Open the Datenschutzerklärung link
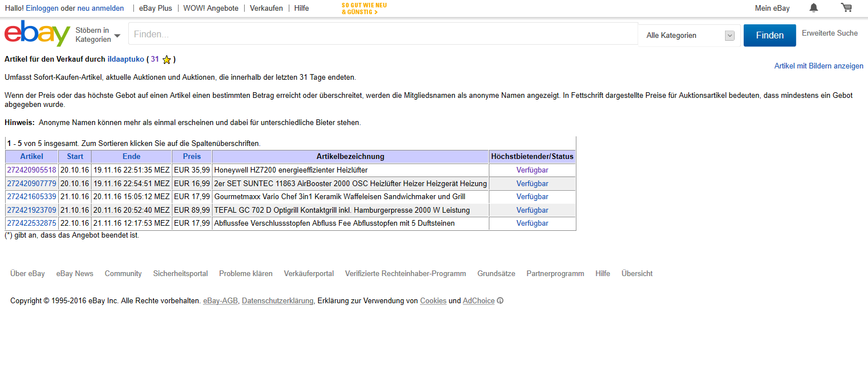This screenshot has width=868, height=370. pyautogui.click(x=277, y=301)
